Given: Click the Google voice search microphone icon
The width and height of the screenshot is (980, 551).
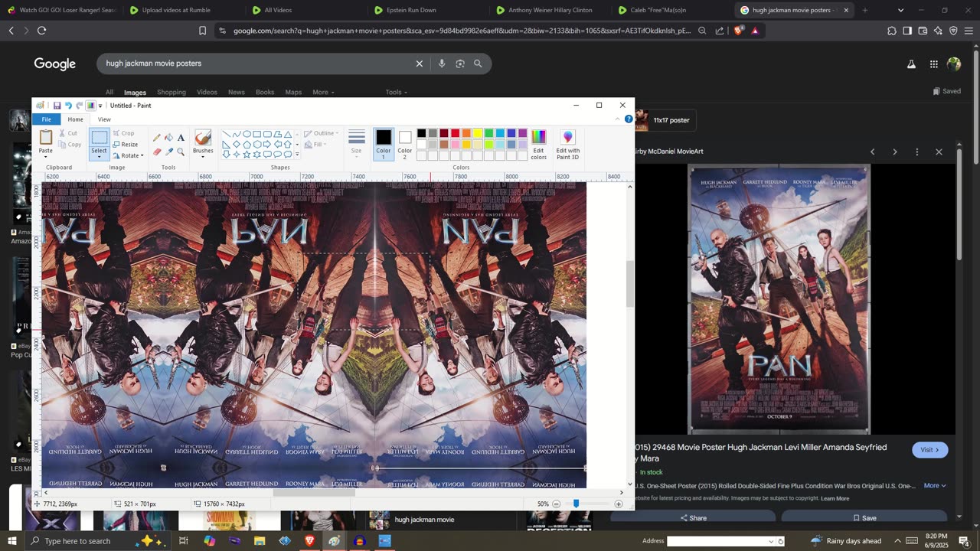Looking at the screenshot, I should click(442, 64).
